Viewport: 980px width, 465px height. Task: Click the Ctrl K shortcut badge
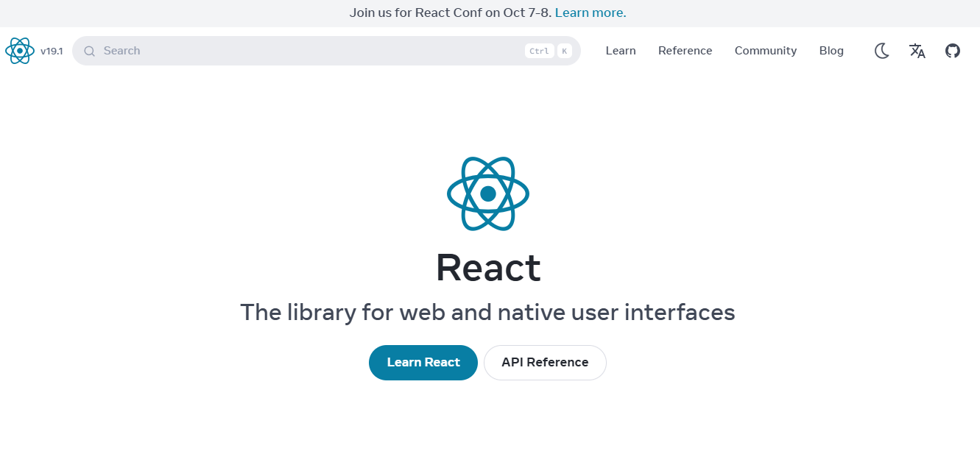pyautogui.click(x=549, y=51)
